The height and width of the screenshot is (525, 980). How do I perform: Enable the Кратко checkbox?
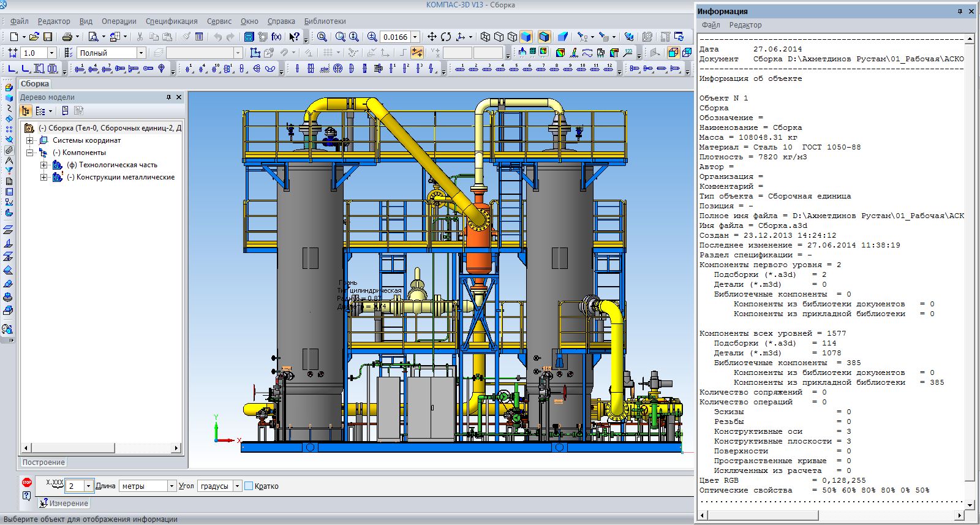(249, 486)
